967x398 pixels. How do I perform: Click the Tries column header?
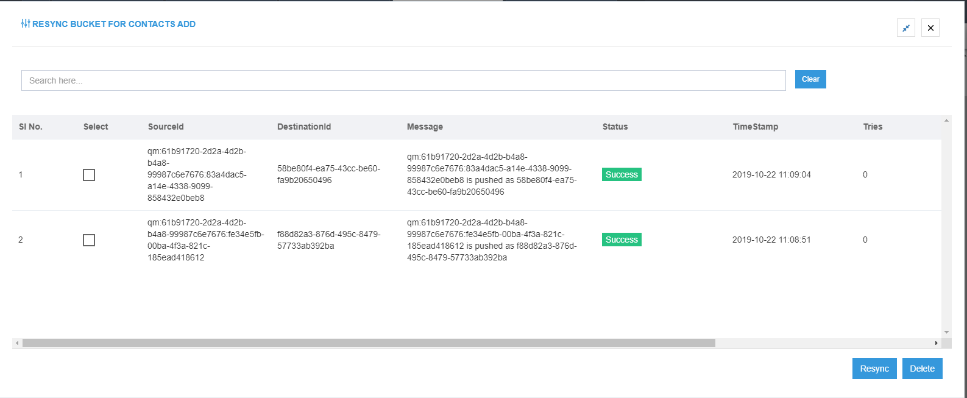(x=873, y=126)
